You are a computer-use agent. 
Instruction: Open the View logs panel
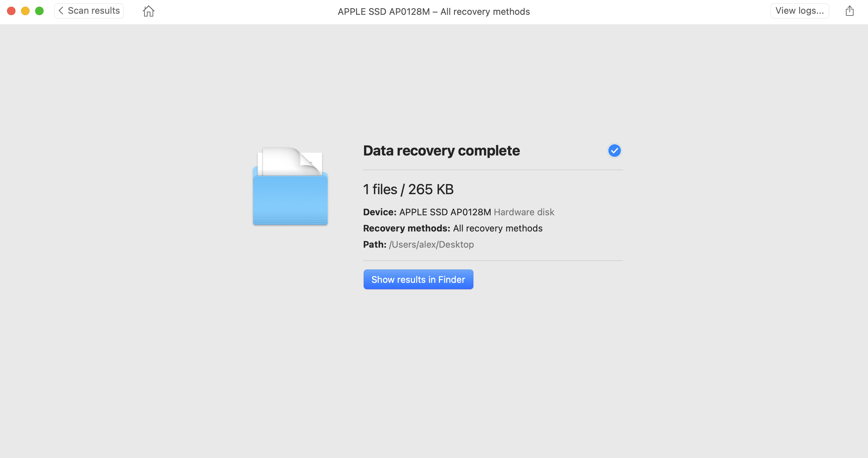pos(799,11)
